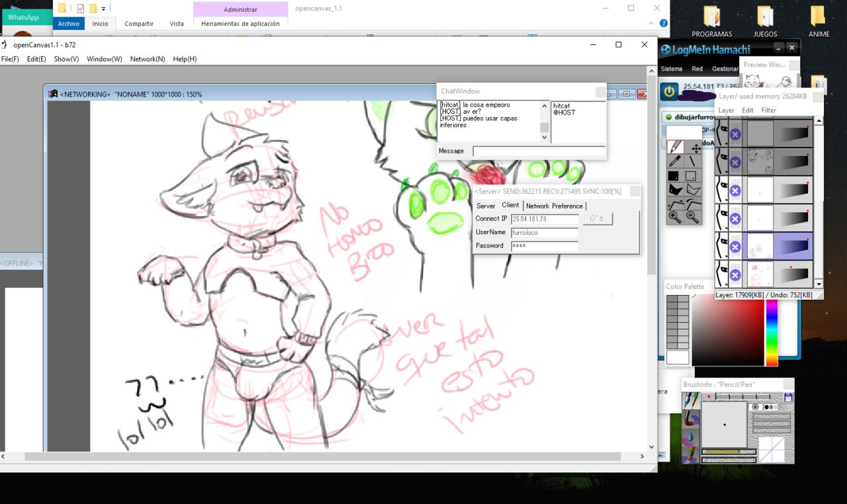The height and width of the screenshot is (504, 847).
Task: Click the up arrow in Layer panel scrollbar
Action: tap(819, 121)
